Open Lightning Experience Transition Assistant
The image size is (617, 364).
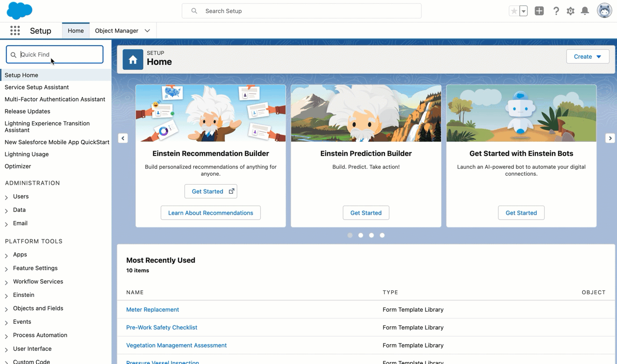[x=47, y=127]
